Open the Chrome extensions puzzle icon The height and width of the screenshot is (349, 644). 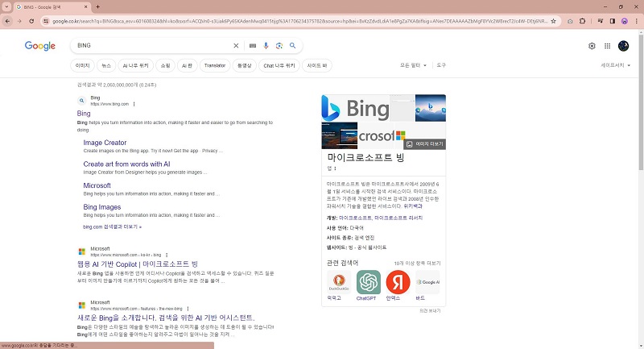[582, 21]
